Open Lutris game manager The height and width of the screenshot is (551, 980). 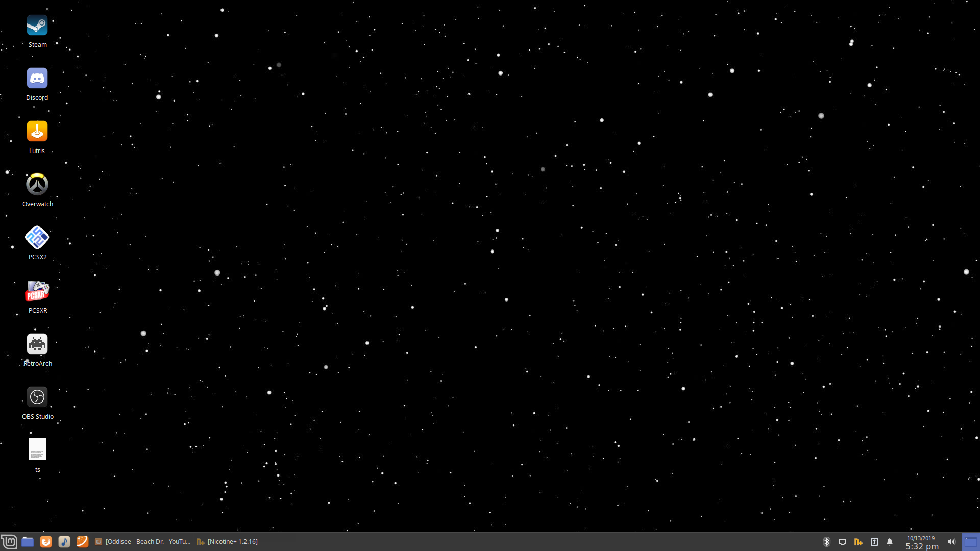[x=37, y=131]
